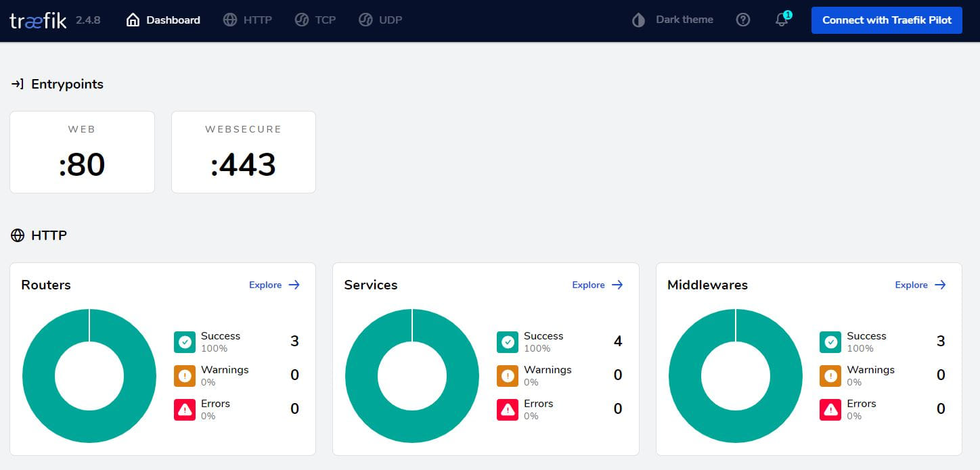
Task: Open notifications from the bell icon
Action: [x=781, y=20]
